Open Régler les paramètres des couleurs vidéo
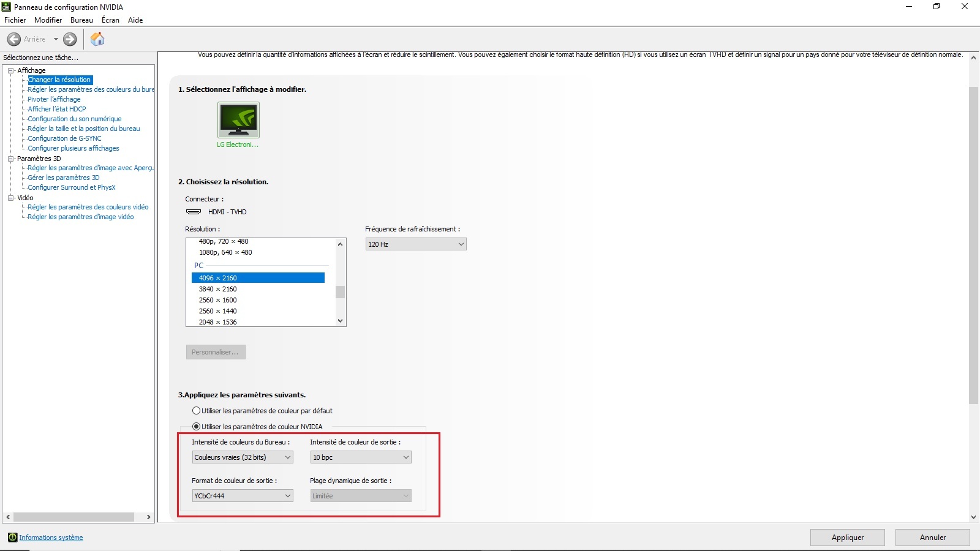The height and width of the screenshot is (551, 980). (x=88, y=207)
